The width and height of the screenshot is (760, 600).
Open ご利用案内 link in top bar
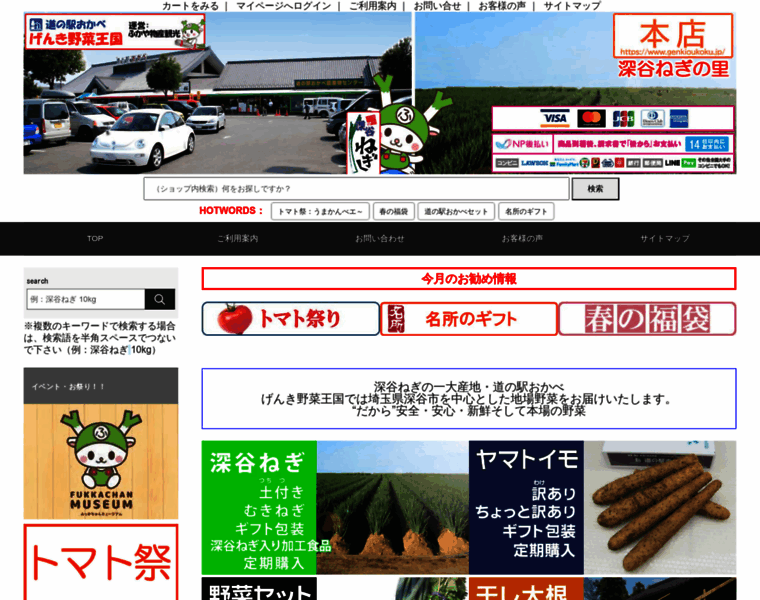372,6
